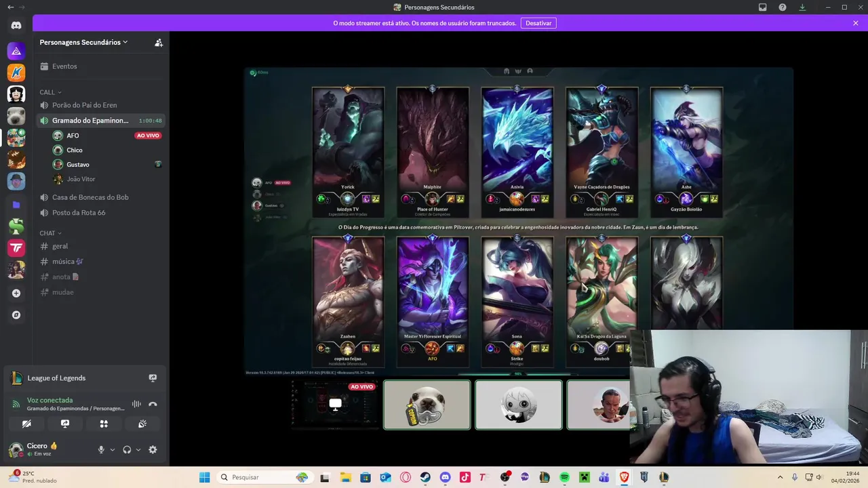The width and height of the screenshot is (868, 488).
Task: Click the Pesquisar taskbar search field
Action: point(264,477)
